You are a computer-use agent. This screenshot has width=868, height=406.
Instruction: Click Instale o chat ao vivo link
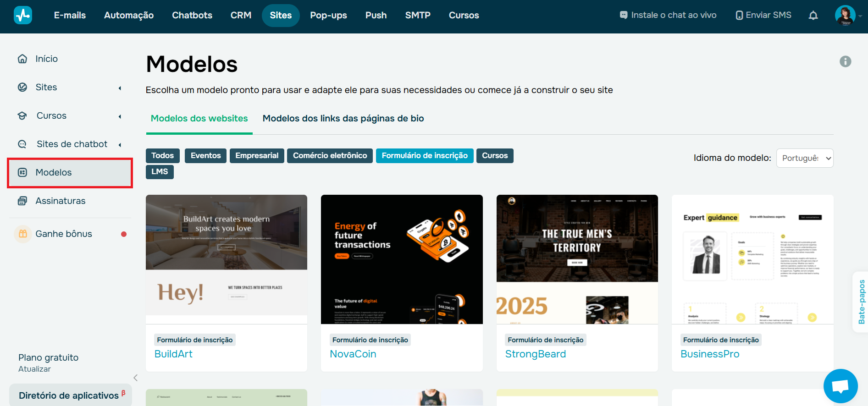point(674,15)
